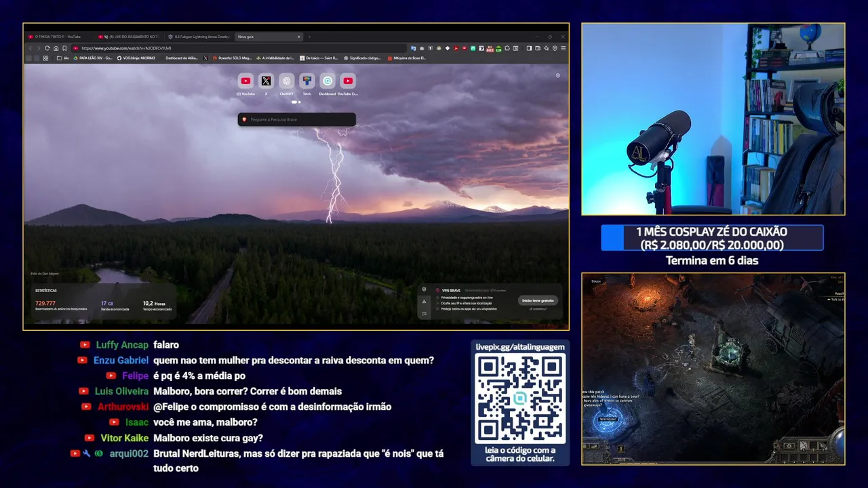This screenshot has width=868, height=488.
Task: Click 'Pergunte a Pesquisa Brave' search box
Action: [x=296, y=120]
